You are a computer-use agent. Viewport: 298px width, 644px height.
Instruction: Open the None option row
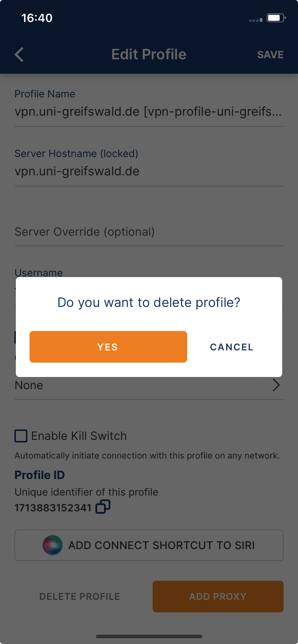tap(144, 385)
